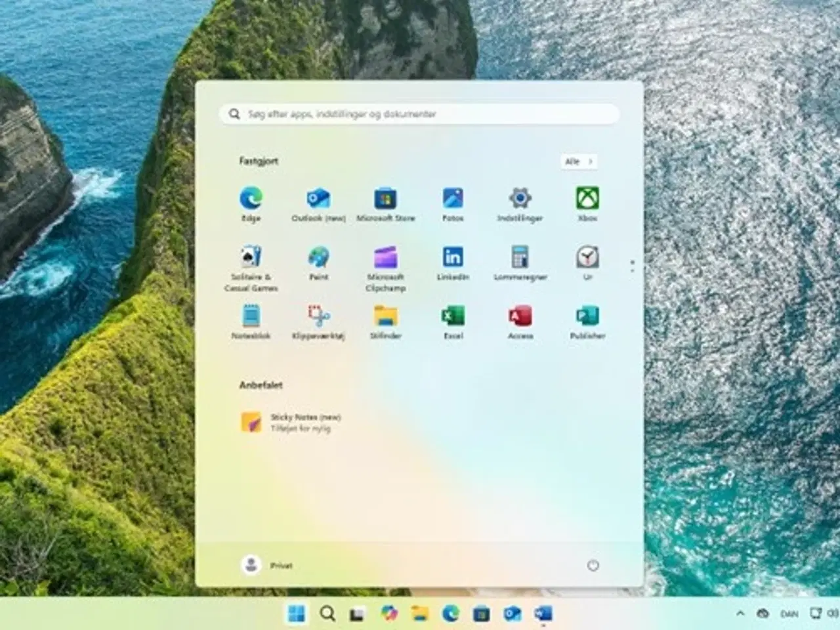Click the network icon in system tray
Screen dimensions: 840x630
pyautogui.click(x=816, y=614)
